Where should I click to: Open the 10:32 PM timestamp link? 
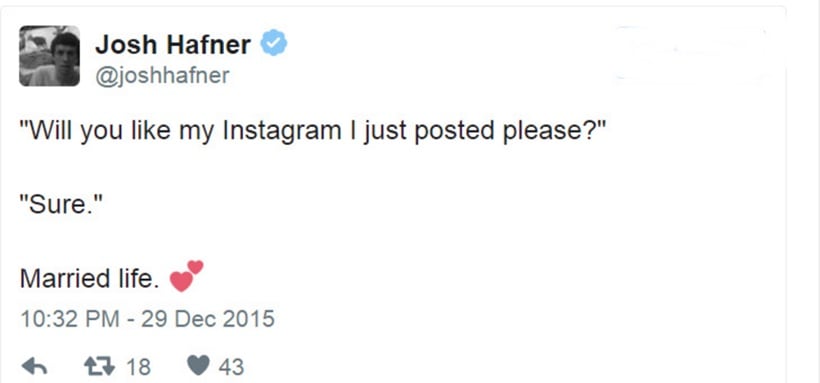(70, 319)
